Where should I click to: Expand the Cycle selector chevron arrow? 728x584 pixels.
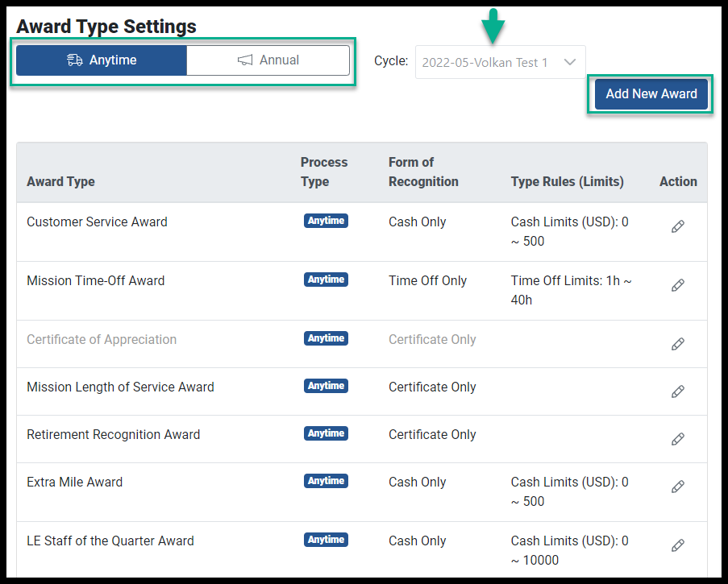[570, 62]
